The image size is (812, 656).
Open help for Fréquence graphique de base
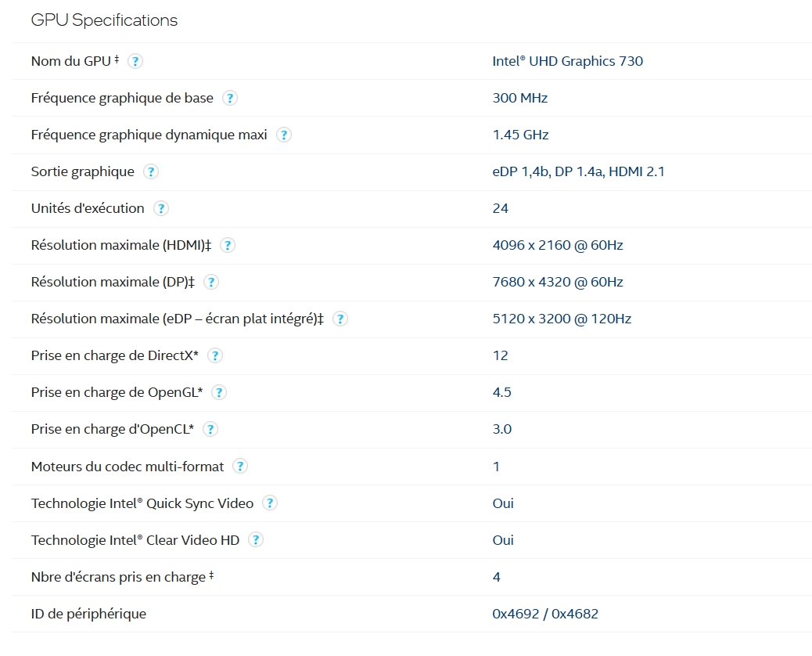[230, 98]
